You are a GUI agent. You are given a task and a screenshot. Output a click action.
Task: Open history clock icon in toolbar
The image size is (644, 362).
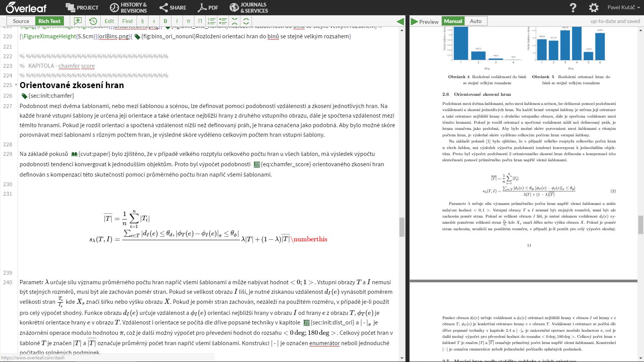(x=93, y=21)
